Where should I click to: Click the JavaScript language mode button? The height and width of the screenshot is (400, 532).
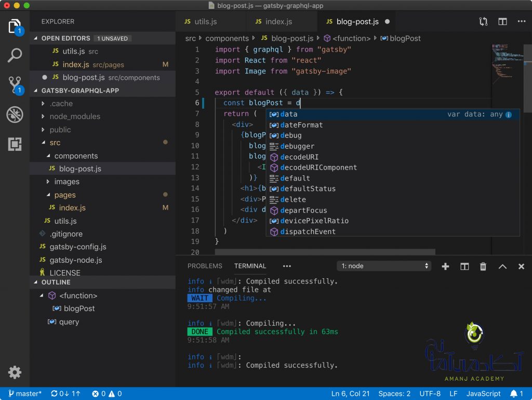click(483, 394)
